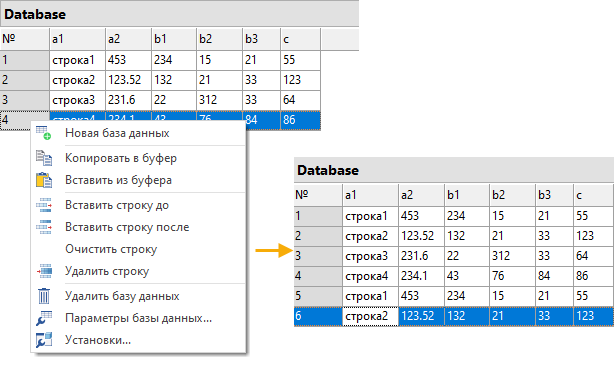This screenshot has height=392, width=616.
Task: Select row header 1 in the four-row table
Action: tap(25, 60)
